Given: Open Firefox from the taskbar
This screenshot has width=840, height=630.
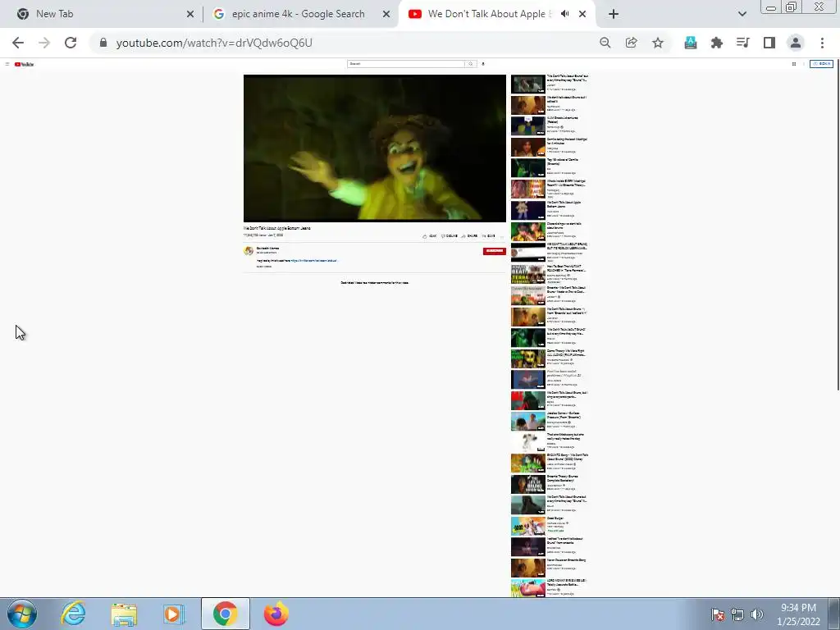Looking at the screenshot, I should click(276, 614).
